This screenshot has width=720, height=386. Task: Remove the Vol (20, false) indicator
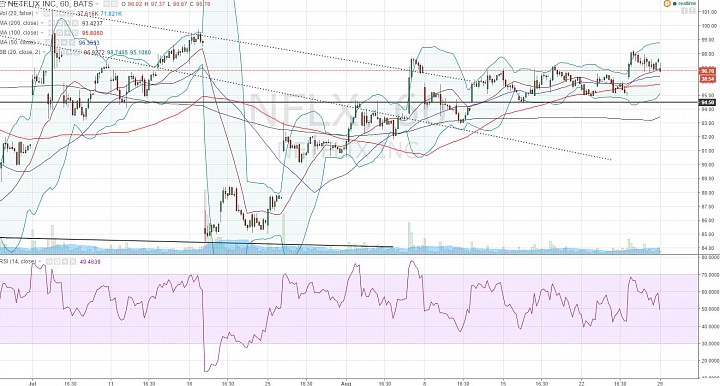70,13
